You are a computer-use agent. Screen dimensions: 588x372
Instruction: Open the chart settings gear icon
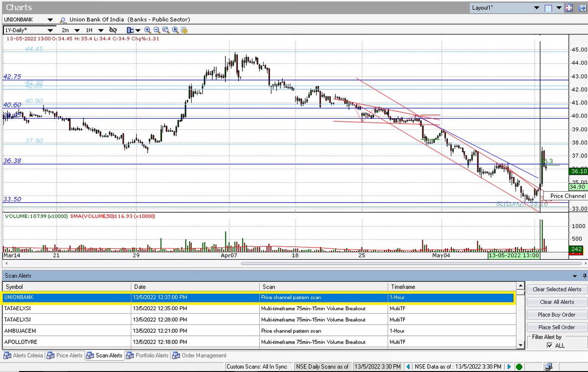pyautogui.click(x=185, y=30)
